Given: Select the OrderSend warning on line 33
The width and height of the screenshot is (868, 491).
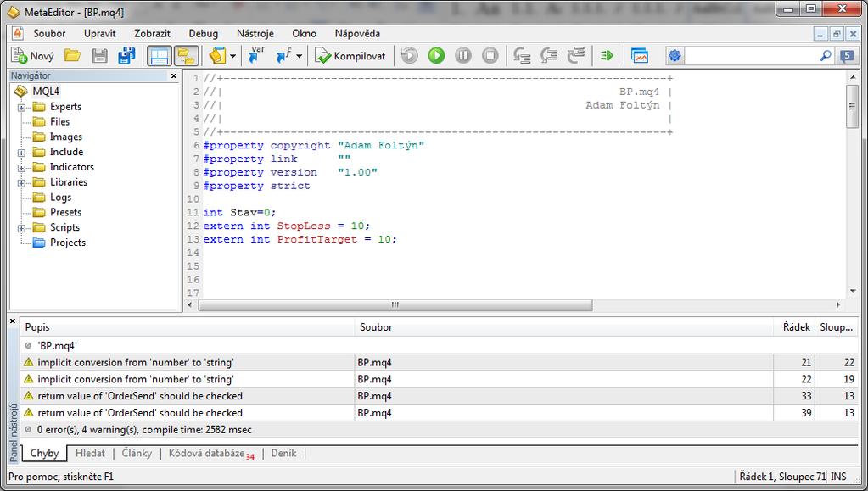Looking at the screenshot, I should click(x=439, y=396).
